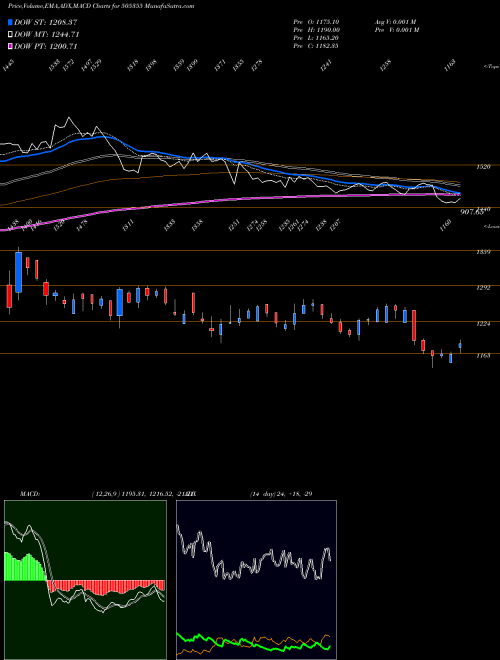Click the Pre V: 0.001 M value
500x660 pixels.
point(397,30)
